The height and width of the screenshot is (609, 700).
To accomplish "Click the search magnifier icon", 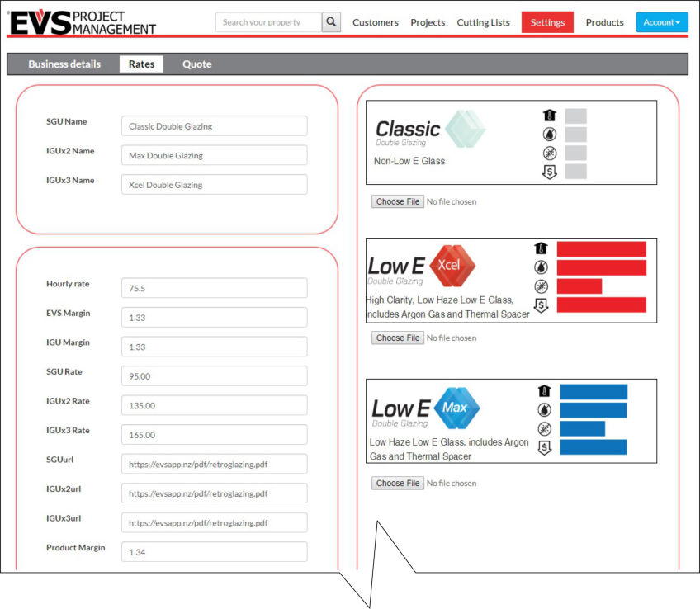I will [331, 22].
